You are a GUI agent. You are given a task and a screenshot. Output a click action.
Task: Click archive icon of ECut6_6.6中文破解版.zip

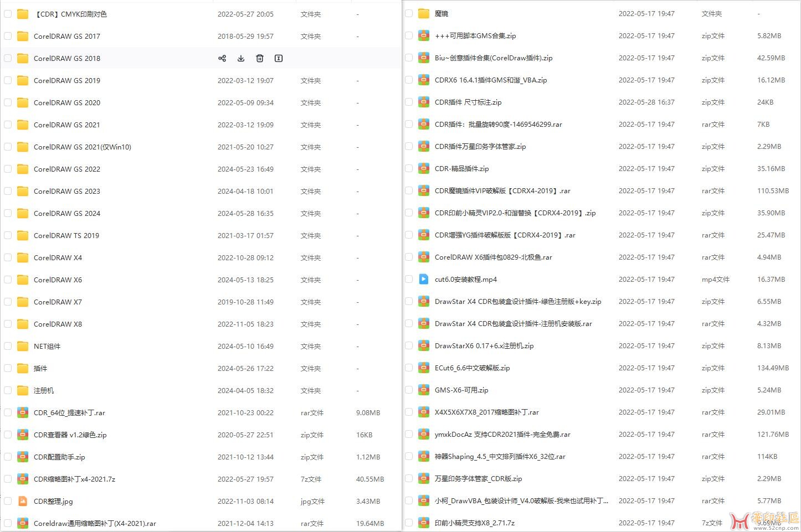424,368
